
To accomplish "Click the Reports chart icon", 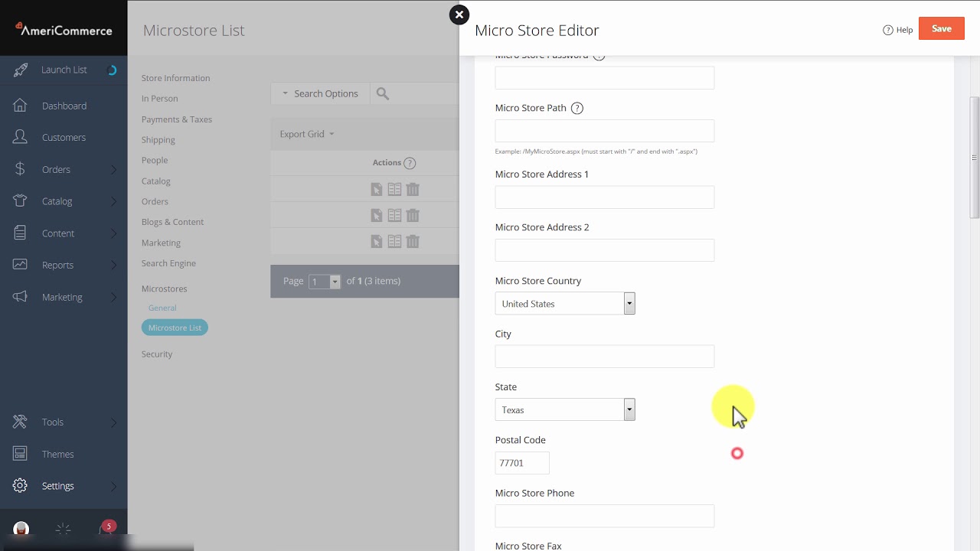I will (x=21, y=265).
